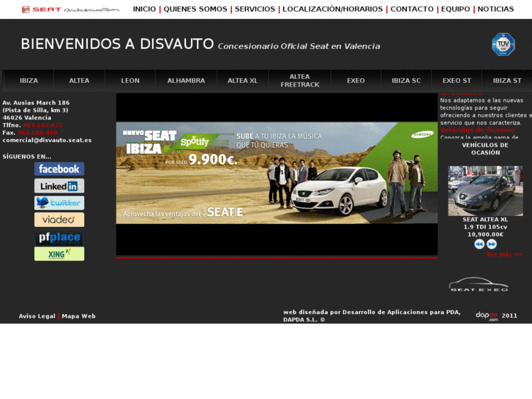Open NOTICIAS menu item

point(495,10)
